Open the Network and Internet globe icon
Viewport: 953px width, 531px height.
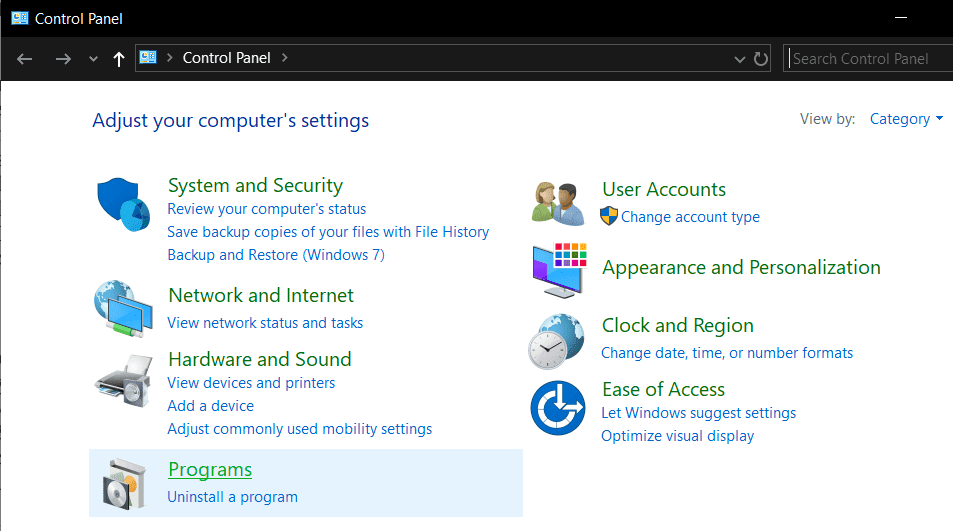pyautogui.click(x=123, y=309)
